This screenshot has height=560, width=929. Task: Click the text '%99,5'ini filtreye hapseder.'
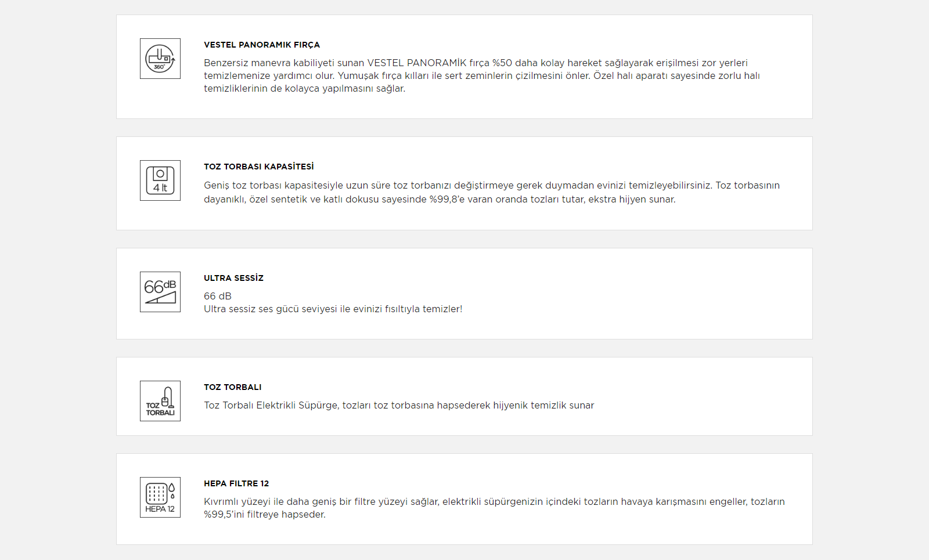click(x=265, y=514)
